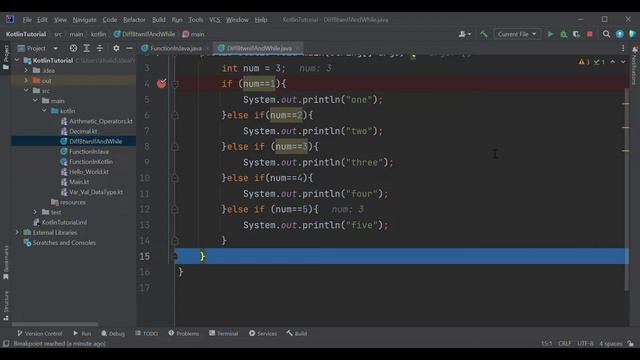The image size is (640, 360).
Task: Click the IDE update arrow icon
Action: click(x=620, y=34)
